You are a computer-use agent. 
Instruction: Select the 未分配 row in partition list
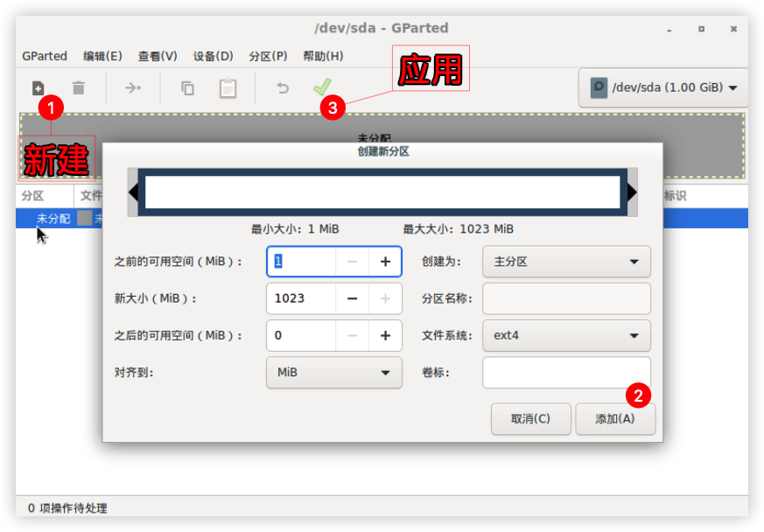(382, 218)
